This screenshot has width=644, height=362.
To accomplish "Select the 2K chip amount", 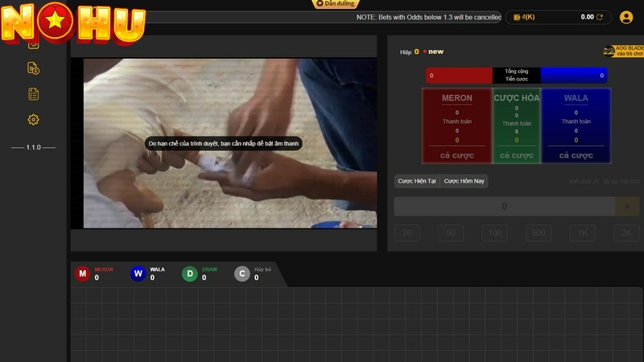I will (x=626, y=232).
